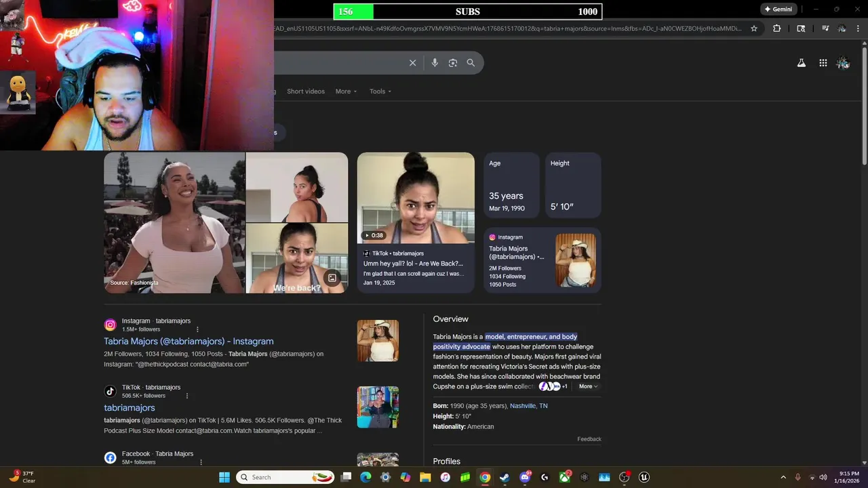Open Tabria Majors Instagram result link
868x488 pixels.
click(189, 341)
